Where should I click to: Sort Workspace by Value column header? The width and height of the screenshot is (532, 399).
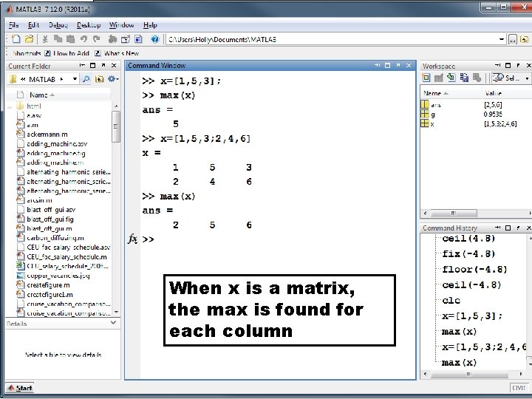(505, 93)
